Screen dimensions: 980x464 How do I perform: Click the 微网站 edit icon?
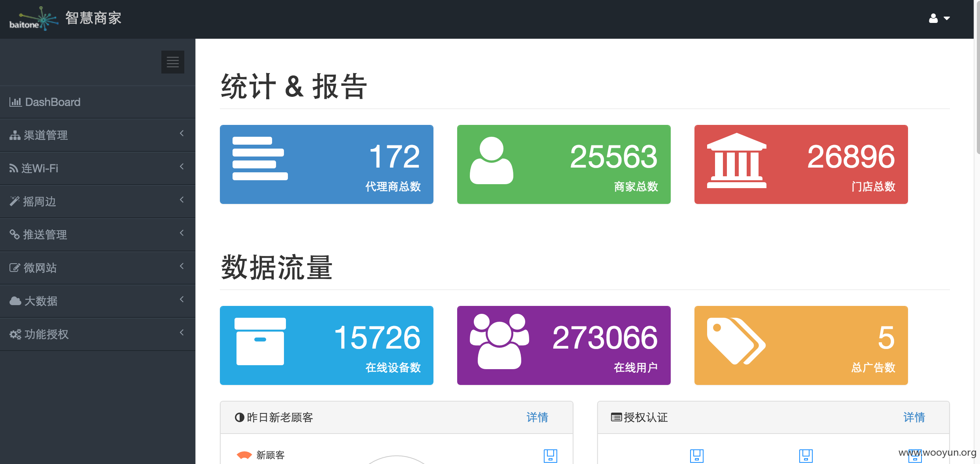pyautogui.click(x=15, y=268)
